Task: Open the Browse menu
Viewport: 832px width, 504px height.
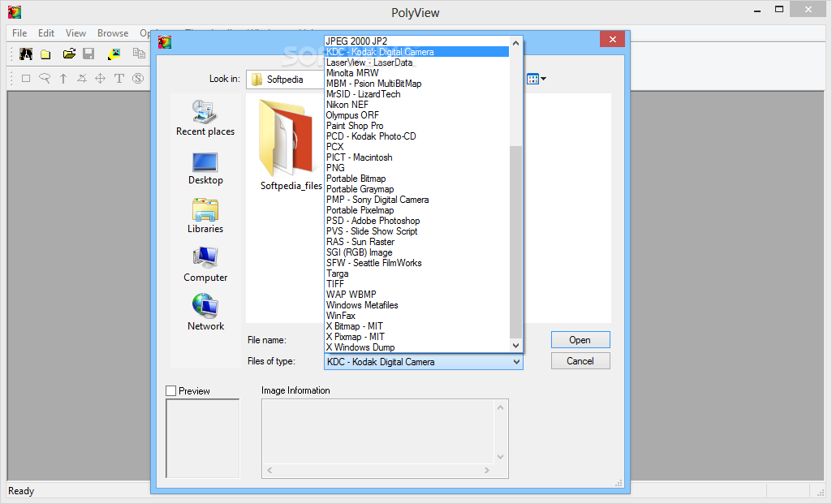Action: (113, 33)
